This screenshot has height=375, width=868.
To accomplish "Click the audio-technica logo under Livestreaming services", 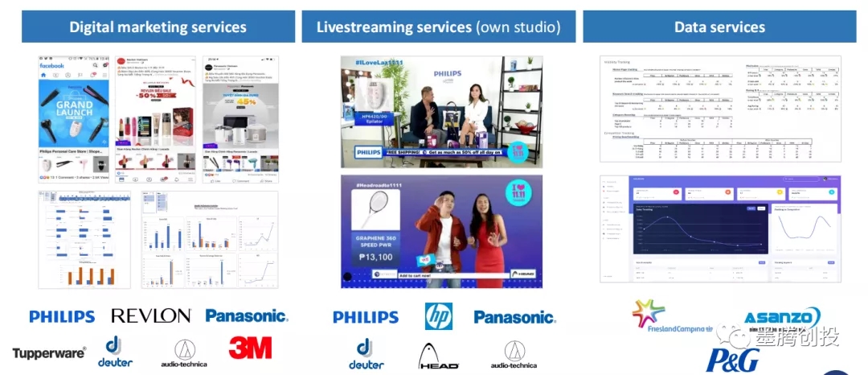I will [x=514, y=355].
